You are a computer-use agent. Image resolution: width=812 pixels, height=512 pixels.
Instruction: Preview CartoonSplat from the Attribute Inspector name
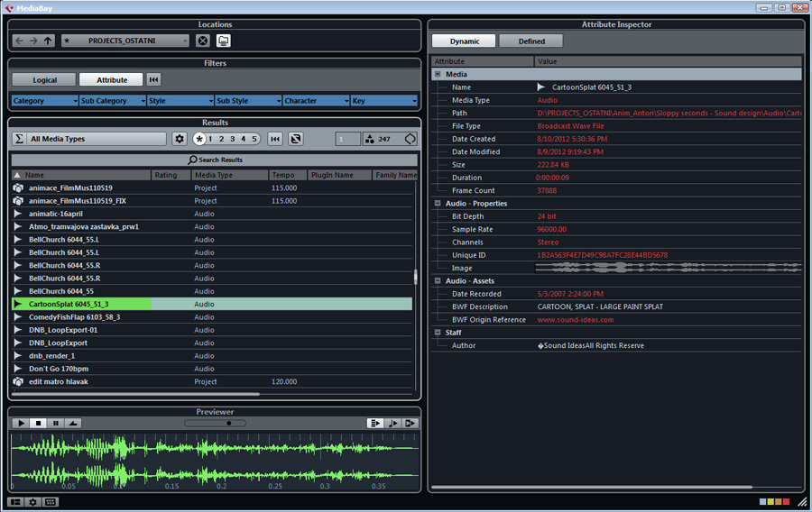[541, 87]
